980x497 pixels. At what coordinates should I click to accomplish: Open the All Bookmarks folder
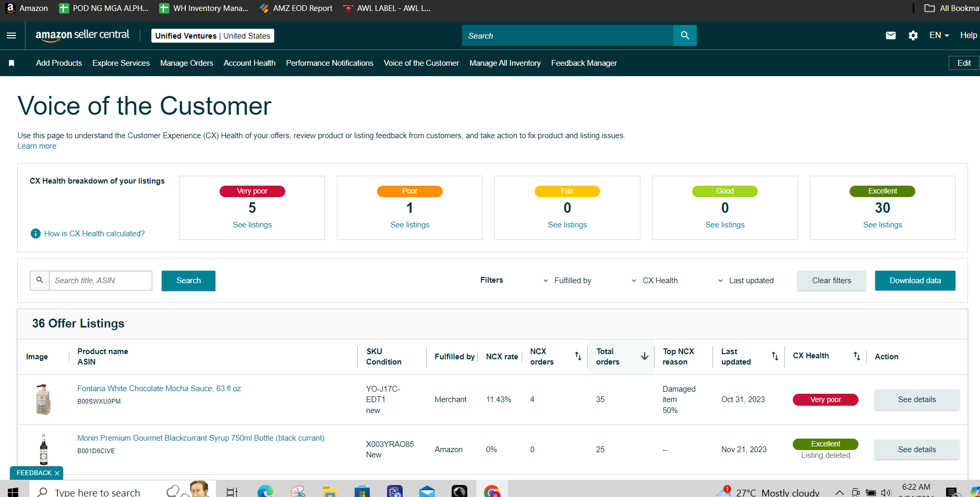[951, 8]
